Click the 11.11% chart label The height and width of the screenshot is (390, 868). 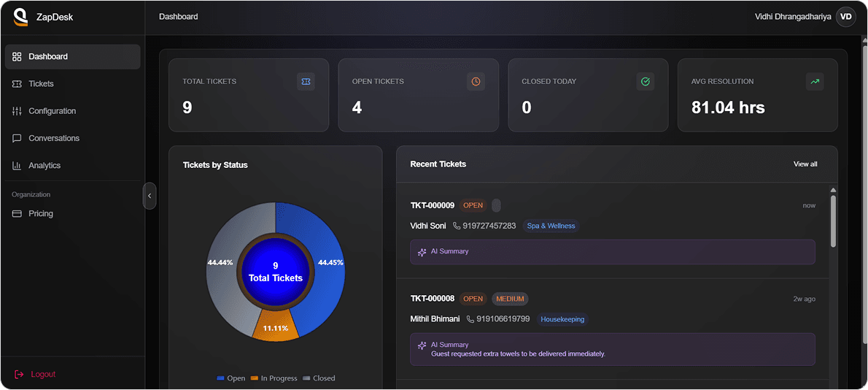click(x=276, y=328)
